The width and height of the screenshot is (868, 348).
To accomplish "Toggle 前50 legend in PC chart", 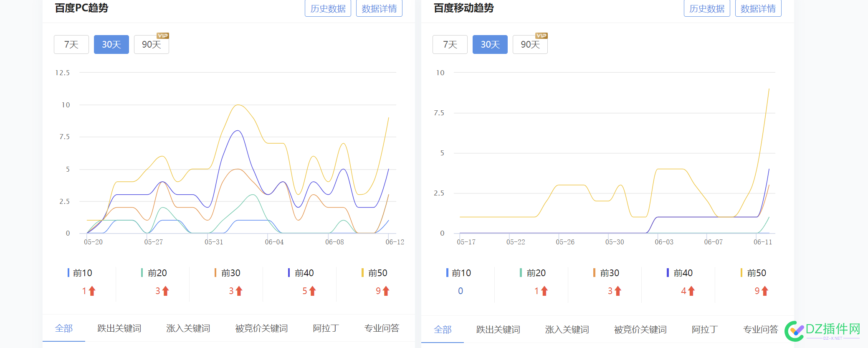I will click(x=375, y=273).
